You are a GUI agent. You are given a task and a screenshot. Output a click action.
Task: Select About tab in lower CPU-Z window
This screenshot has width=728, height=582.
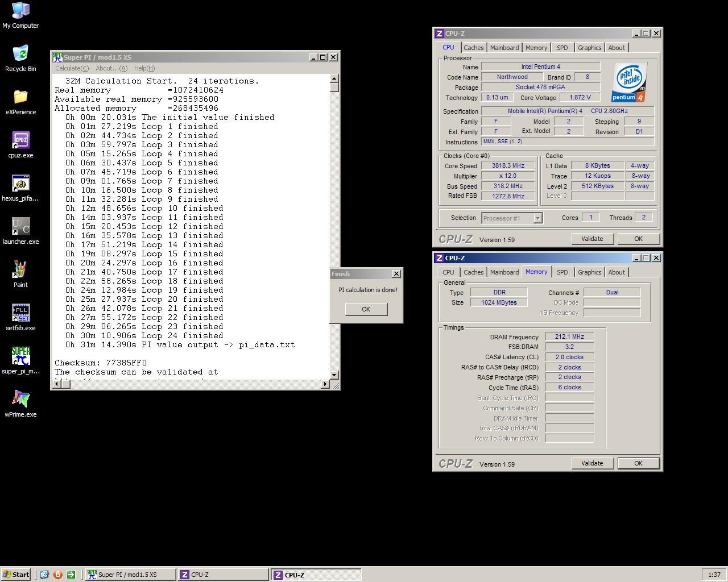(617, 272)
